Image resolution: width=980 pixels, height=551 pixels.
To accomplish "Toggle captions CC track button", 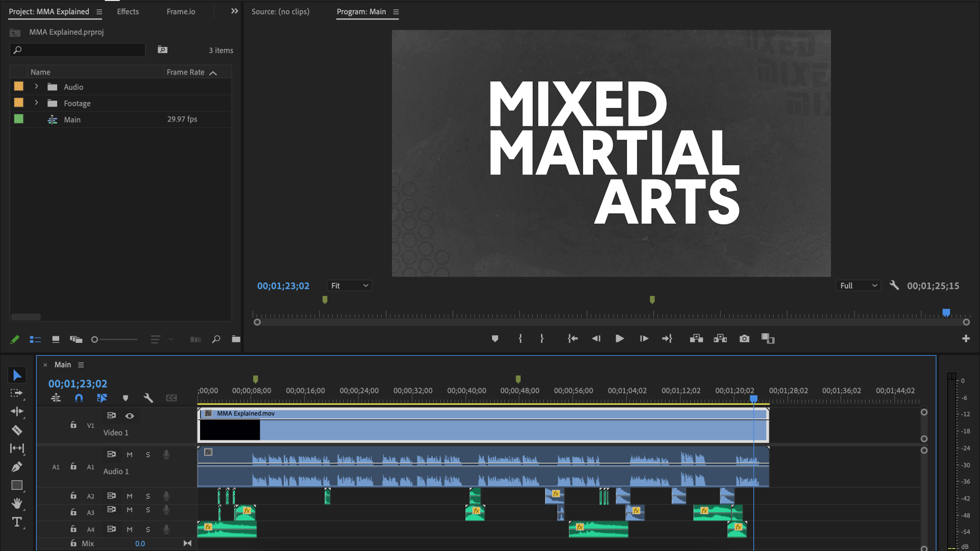I will pyautogui.click(x=171, y=398).
